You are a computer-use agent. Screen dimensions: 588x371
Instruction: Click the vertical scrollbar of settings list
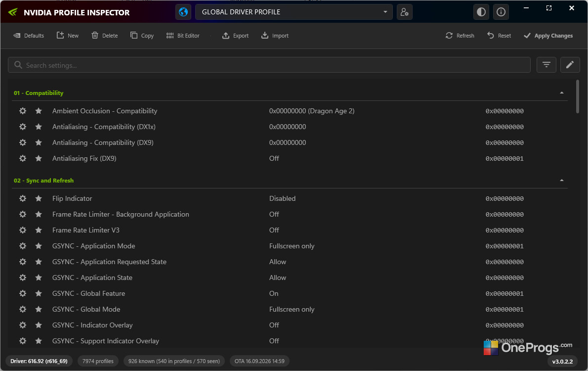click(578, 96)
